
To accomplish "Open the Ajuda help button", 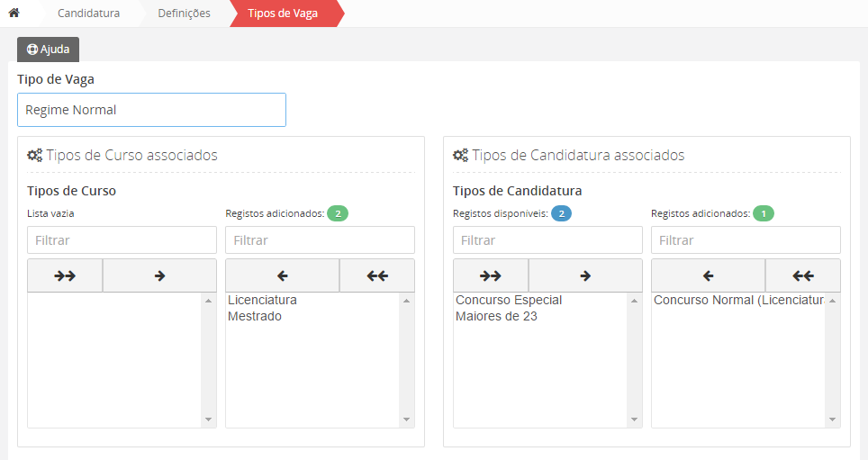I will (49, 50).
